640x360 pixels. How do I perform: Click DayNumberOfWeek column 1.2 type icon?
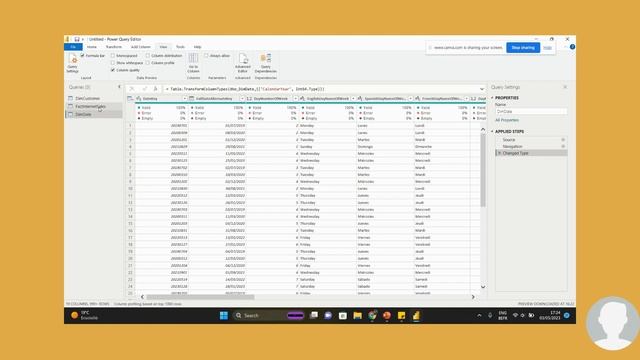pyautogui.click(x=249, y=98)
